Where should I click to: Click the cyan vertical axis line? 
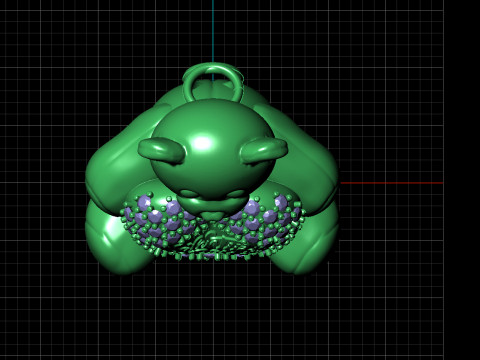213,32
